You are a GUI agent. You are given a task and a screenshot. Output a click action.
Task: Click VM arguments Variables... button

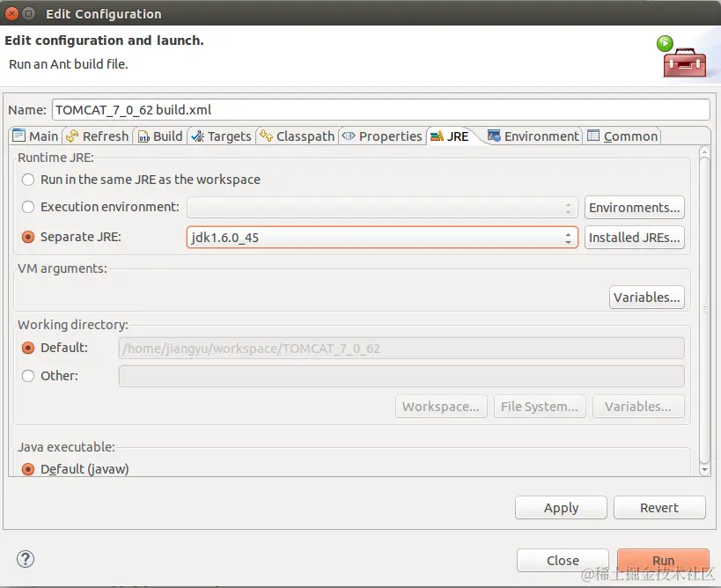pyautogui.click(x=647, y=297)
